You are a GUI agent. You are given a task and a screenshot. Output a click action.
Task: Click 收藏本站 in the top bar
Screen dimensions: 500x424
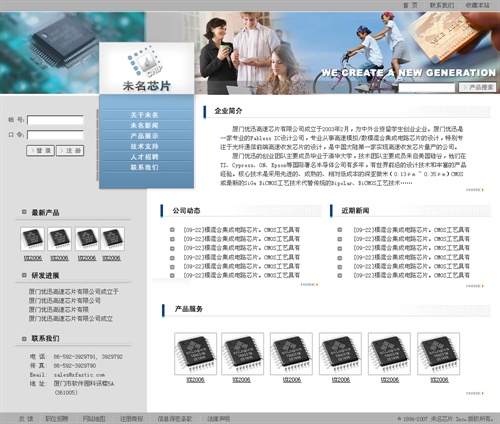[477, 5]
